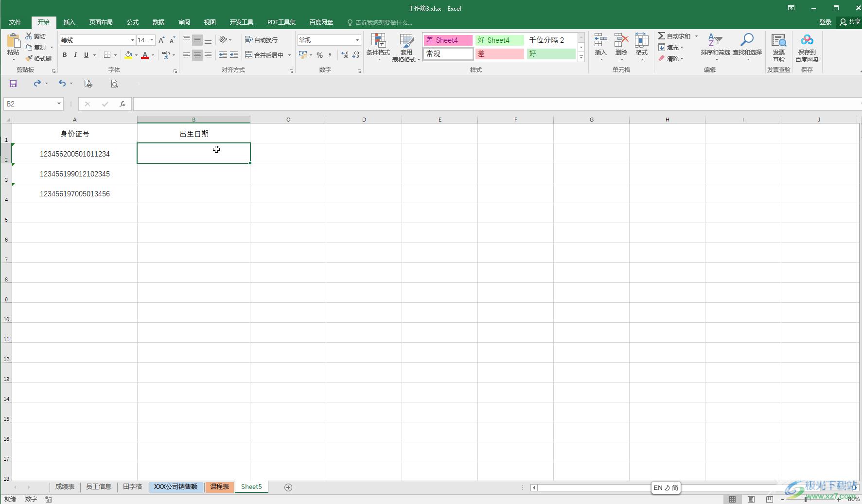Open Conditional Formatting (条件格式)
The width and height of the screenshot is (862, 504).
click(x=378, y=48)
